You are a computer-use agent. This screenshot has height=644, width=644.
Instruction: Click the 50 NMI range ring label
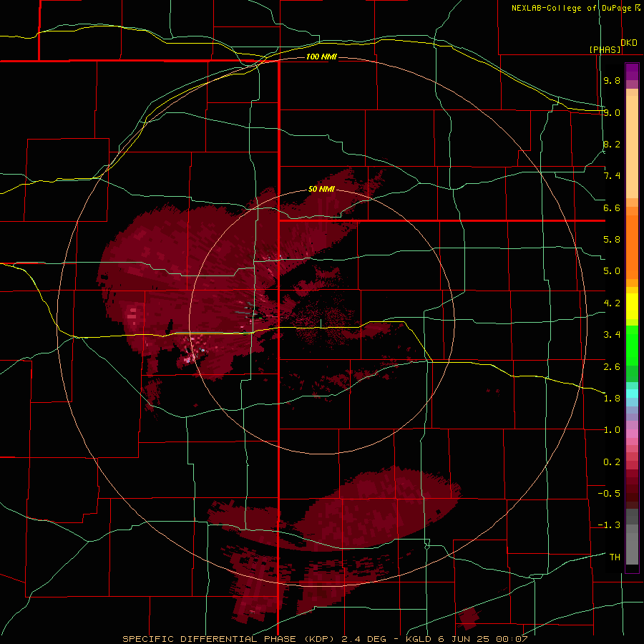(321, 190)
